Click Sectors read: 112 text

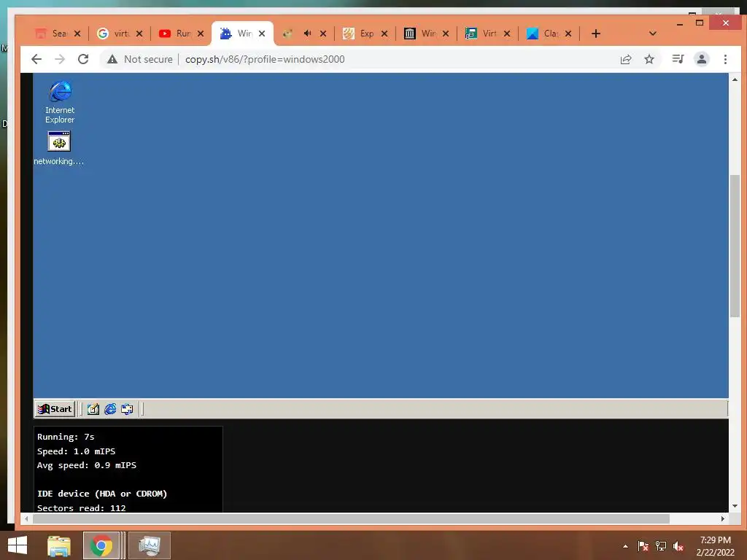[x=82, y=507]
